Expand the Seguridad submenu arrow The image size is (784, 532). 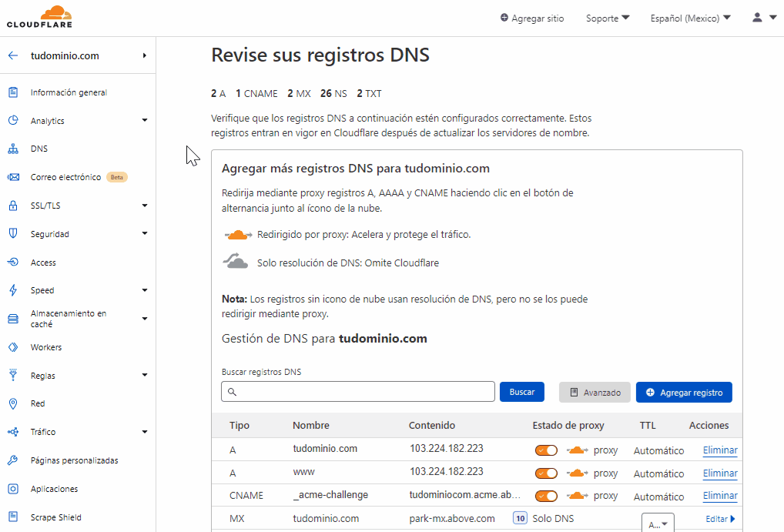(x=145, y=233)
